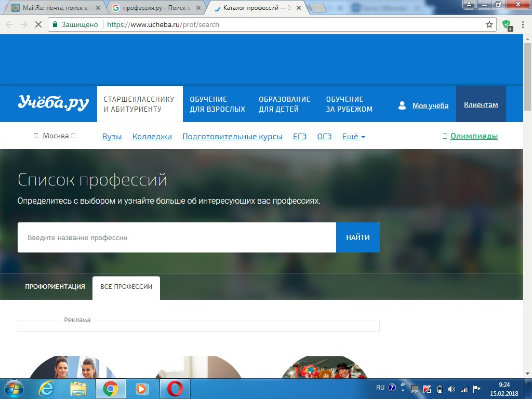Click the RU language indicator
Viewport: 532px width, 399px height.
click(380, 388)
